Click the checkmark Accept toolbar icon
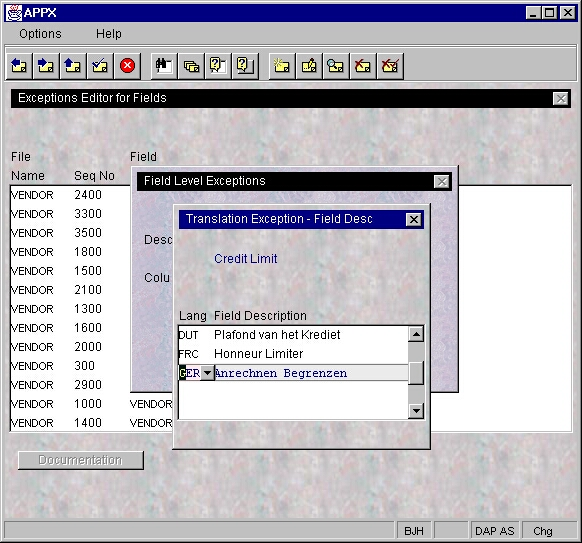582x543 pixels. click(x=100, y=66)
